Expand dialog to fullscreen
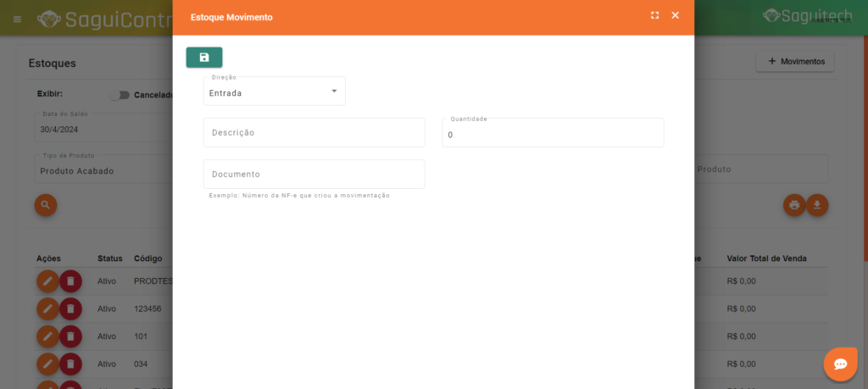Viewport: 868px width, 389px height. click(x=654, y=15)
